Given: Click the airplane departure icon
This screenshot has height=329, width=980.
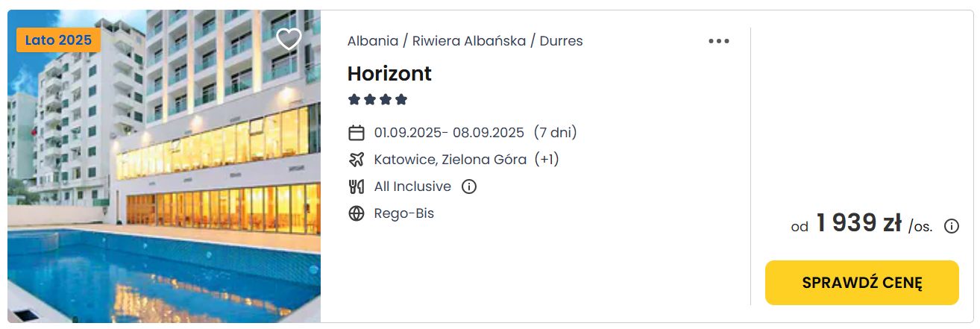Looking at the screenshot, I should click(356, 160).
